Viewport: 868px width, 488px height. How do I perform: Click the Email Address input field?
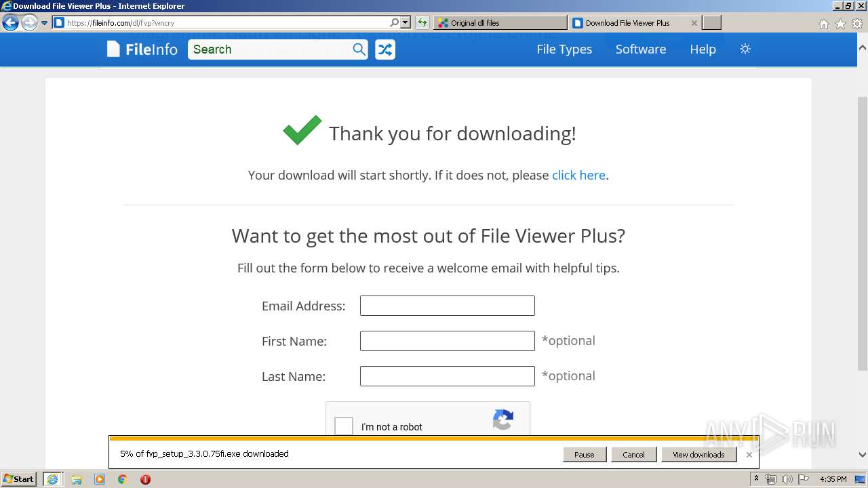(448, 306)
